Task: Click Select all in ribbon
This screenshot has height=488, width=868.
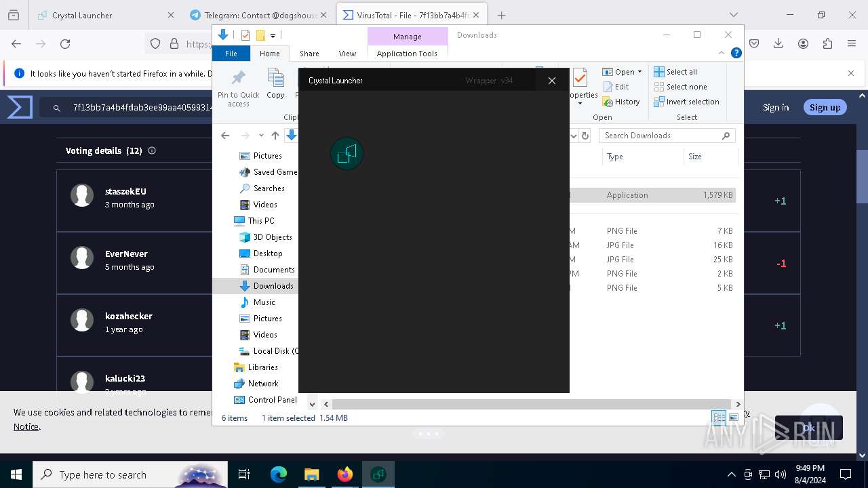Action: [x=675, y=72]
